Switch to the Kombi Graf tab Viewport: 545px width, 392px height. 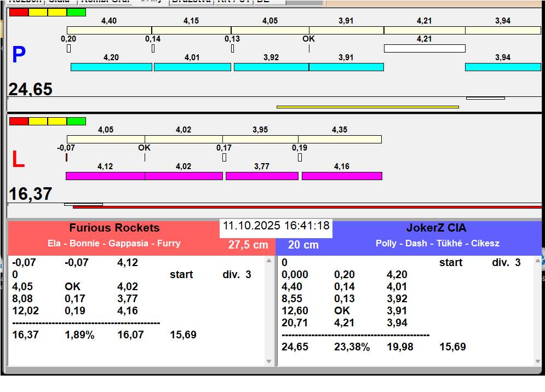coord(105,2)
